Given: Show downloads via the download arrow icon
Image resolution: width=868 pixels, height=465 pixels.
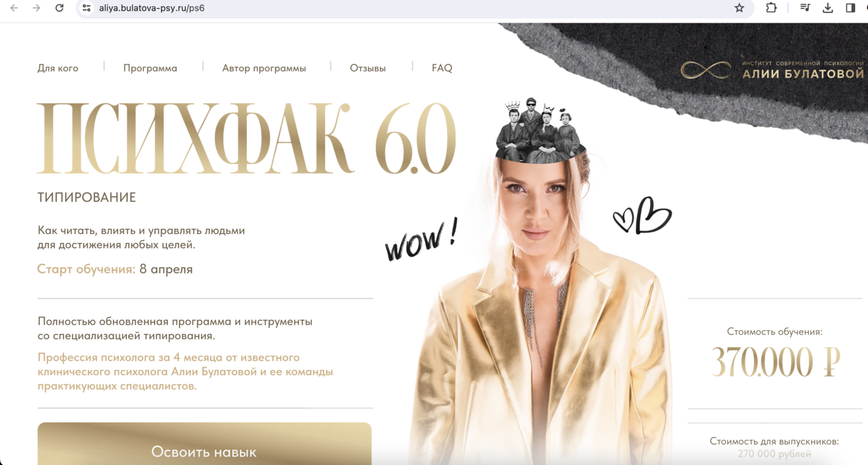Looking at the screenshot, I should tap(828, 8).
